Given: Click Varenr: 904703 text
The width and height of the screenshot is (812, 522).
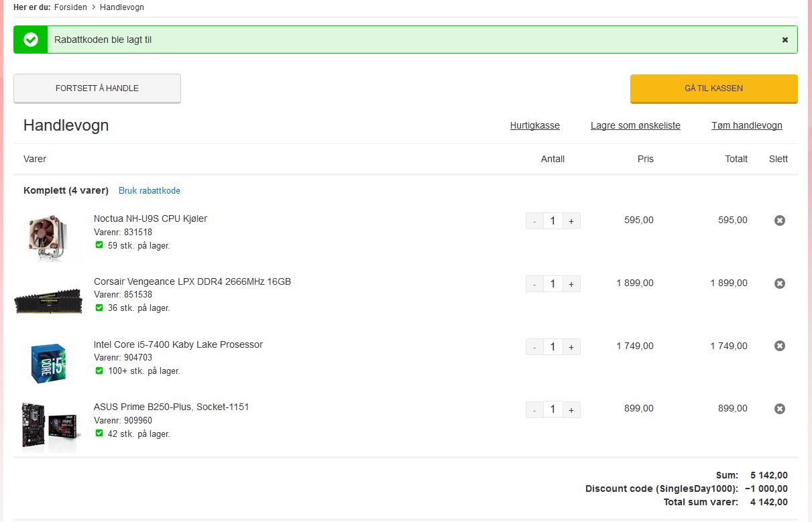Looking at the screenshot, I should [x=123, y=358].
